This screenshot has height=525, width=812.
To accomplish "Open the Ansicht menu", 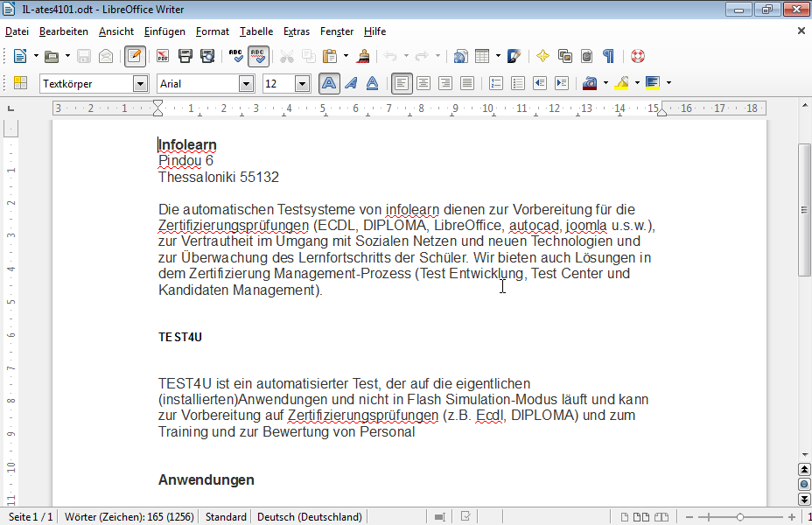I will [x=116, y=31].
